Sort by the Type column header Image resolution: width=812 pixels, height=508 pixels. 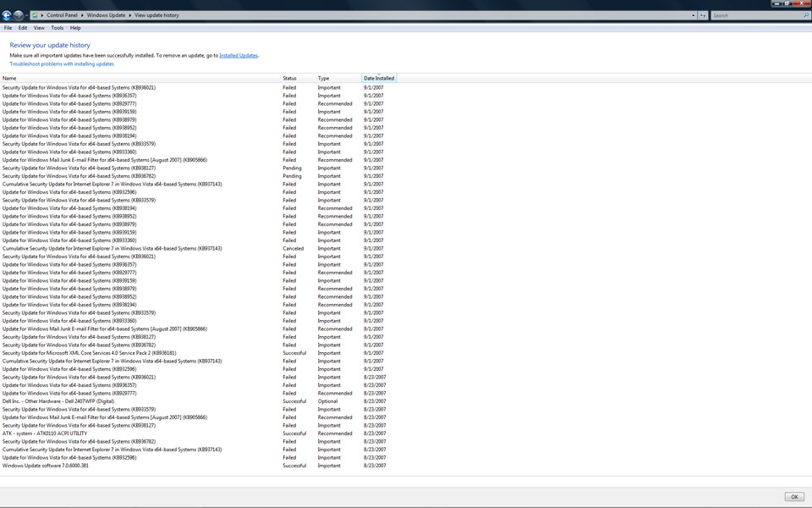338,78
